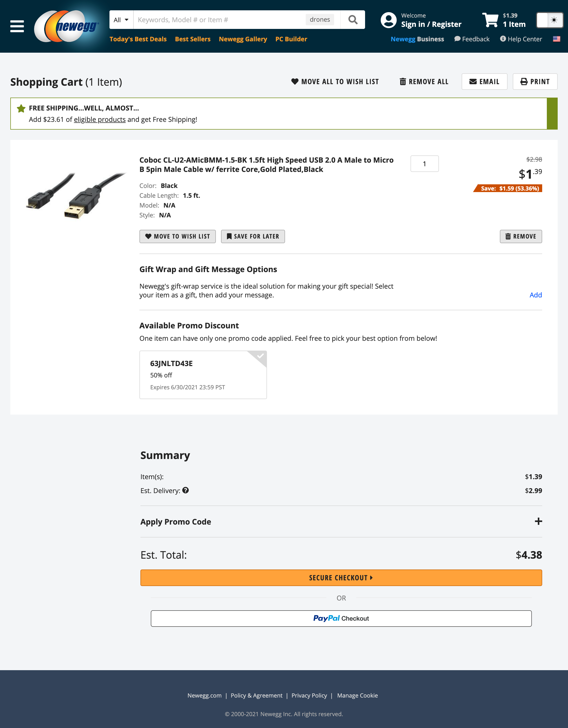The image size is (568, 728).
Task: Click the US flag country selector
Action: point(556,39)
